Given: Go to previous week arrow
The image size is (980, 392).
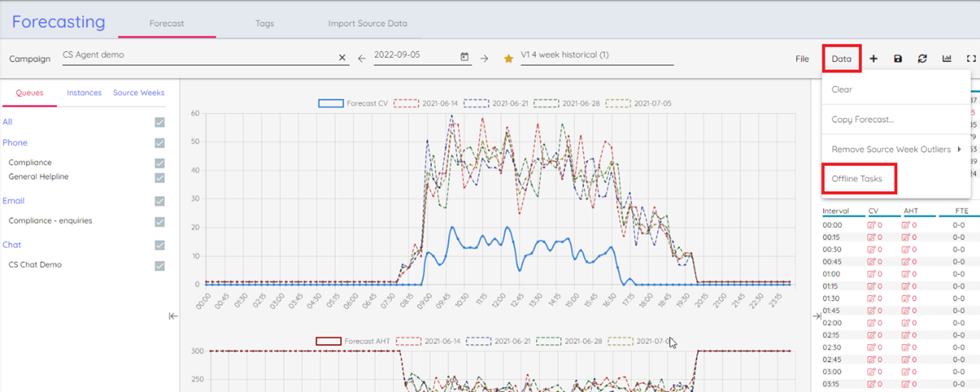Looking at the screenshot, I should pos(362,58).
